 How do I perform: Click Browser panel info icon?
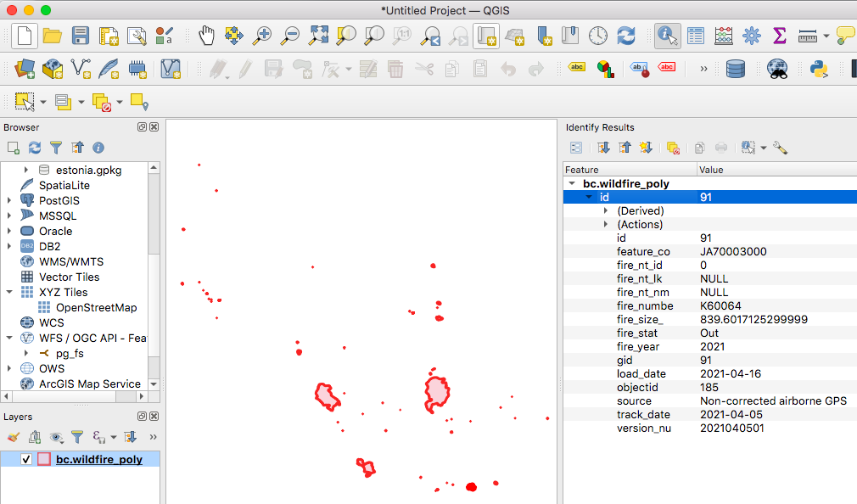click(x=98, y=148)
